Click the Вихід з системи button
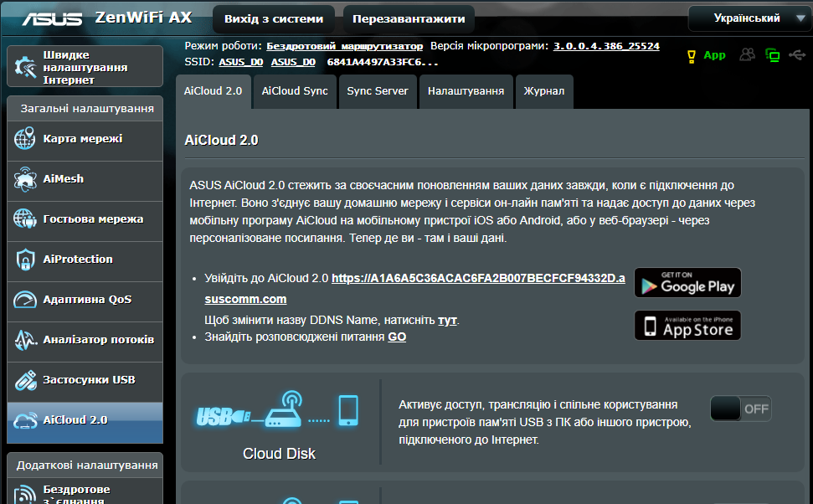This screenshot has height=504, width=813. [x=274, y=19]
